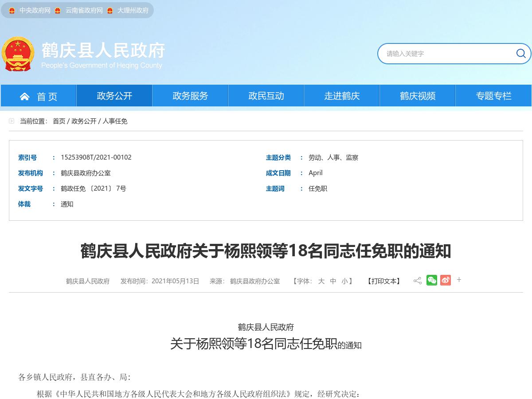
Task: Share article via Weibo icon
Action: coord(446,280)
